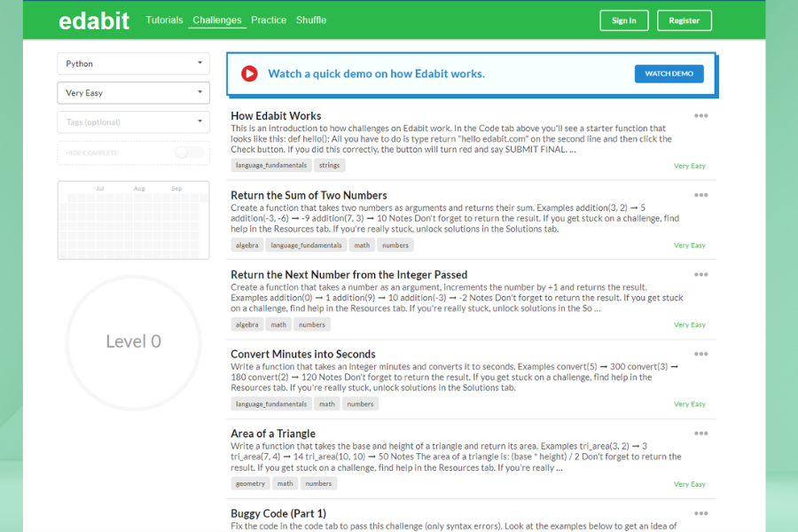Open the Buggy Code (Part 1) challenge
This screenshot has width=798, height=532.
click(x=278, y=513)
